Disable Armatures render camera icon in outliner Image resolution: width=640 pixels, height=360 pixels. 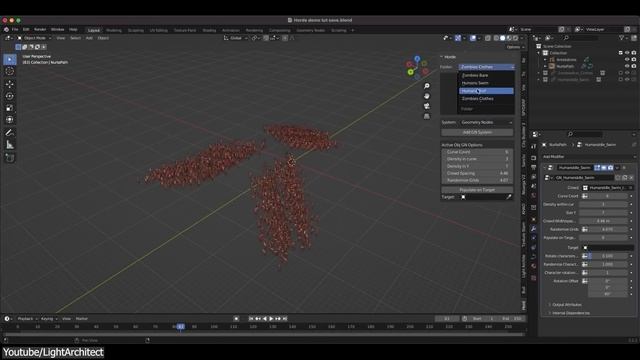(633, 60)
